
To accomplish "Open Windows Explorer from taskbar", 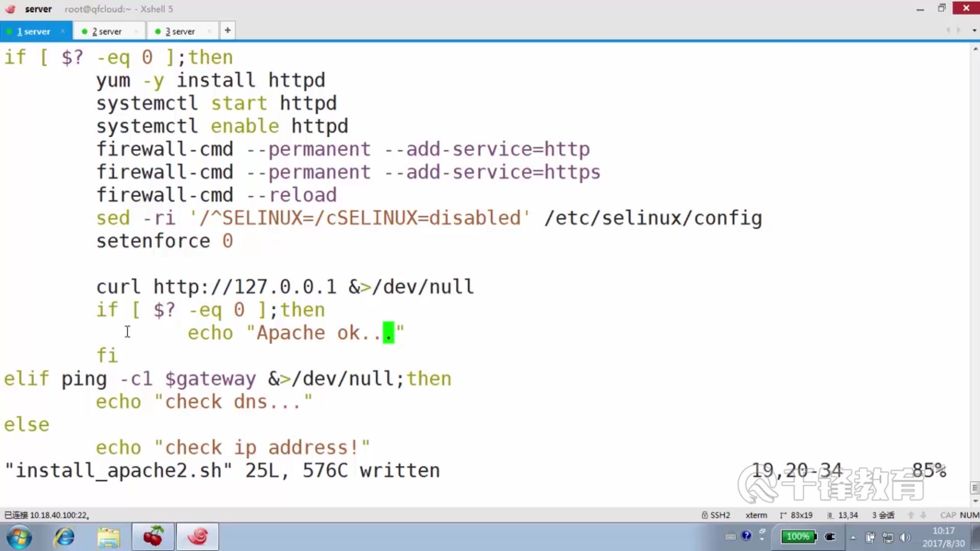I will [x=109, y=537].
